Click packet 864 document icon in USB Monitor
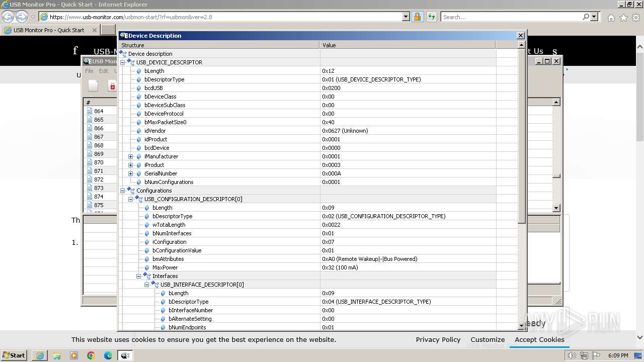The height and width of the screenshot is (362, 644). coord(90,111)
